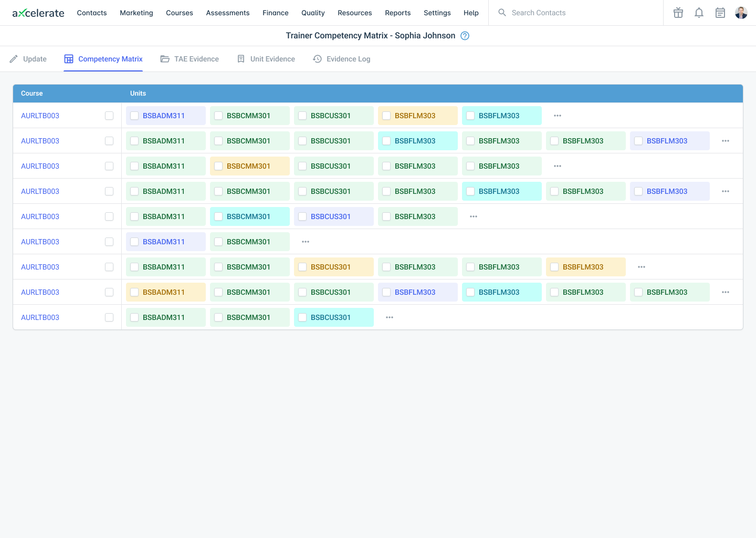Open the Courses menu

click(x=179, y=13)
